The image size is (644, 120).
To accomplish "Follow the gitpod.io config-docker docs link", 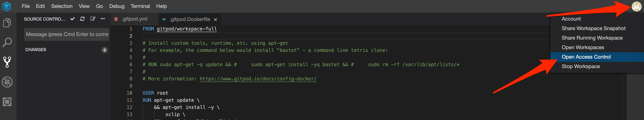I will (258, 79).
